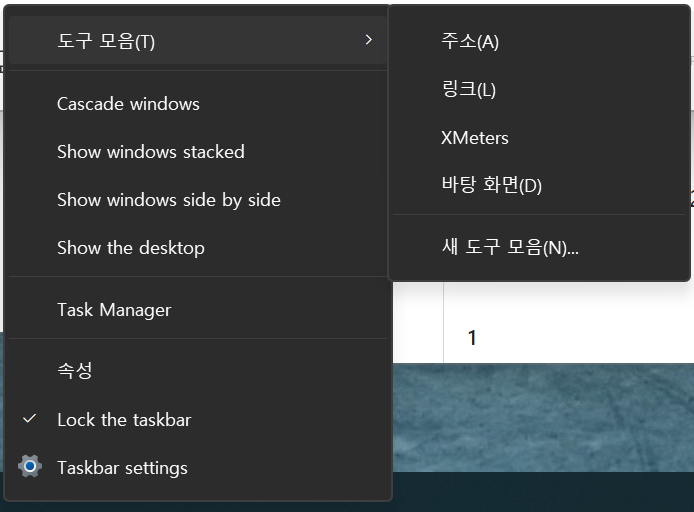Toggle the XMeters toolbar
This screenshot has width=694, height=512.
pyautogui.click(x=539, y=138)
